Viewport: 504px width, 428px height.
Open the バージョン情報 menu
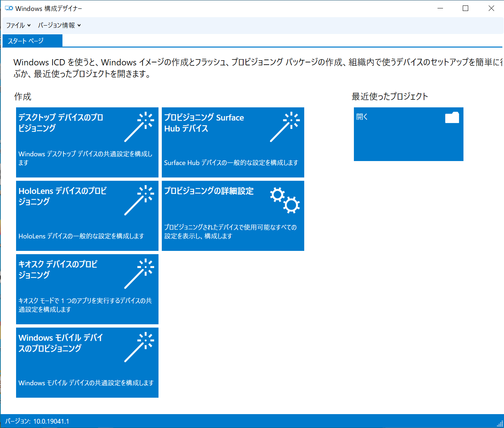59,25
